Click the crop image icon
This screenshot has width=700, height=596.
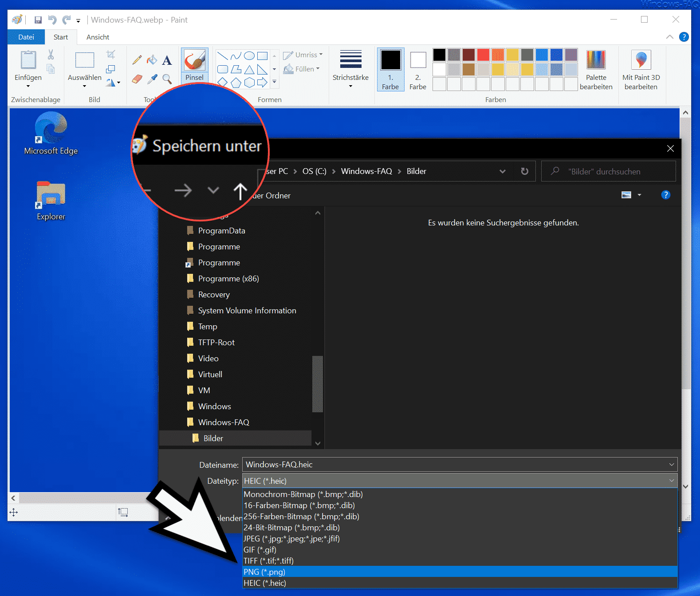coord(111,54)
